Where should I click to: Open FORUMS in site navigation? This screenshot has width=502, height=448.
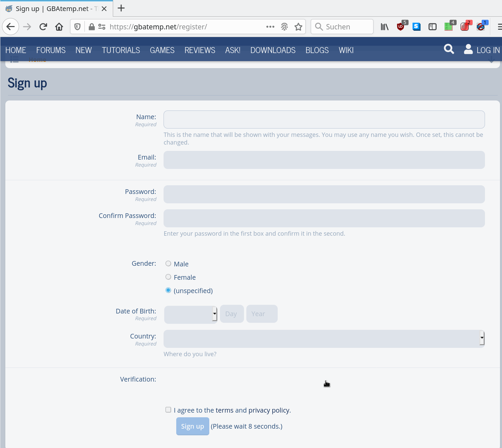[x=51, y=50]
